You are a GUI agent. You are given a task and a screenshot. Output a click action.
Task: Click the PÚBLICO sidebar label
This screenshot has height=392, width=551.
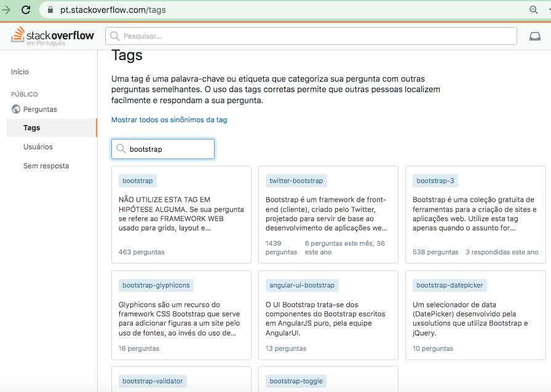(x=24, y=94)
